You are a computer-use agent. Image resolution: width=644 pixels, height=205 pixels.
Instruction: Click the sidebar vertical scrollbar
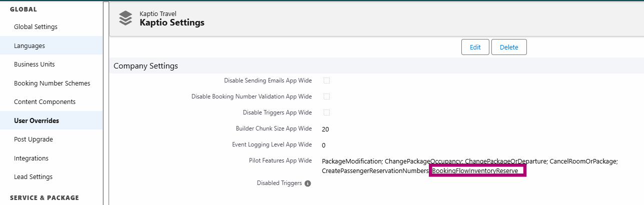(106, 100)
